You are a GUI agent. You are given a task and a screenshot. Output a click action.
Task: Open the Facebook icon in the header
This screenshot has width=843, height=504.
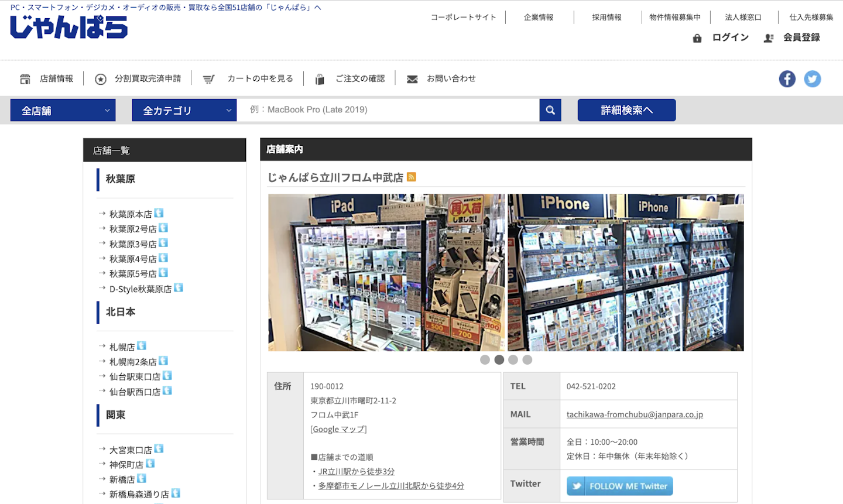pyautogui.click(x=787, y=78)
